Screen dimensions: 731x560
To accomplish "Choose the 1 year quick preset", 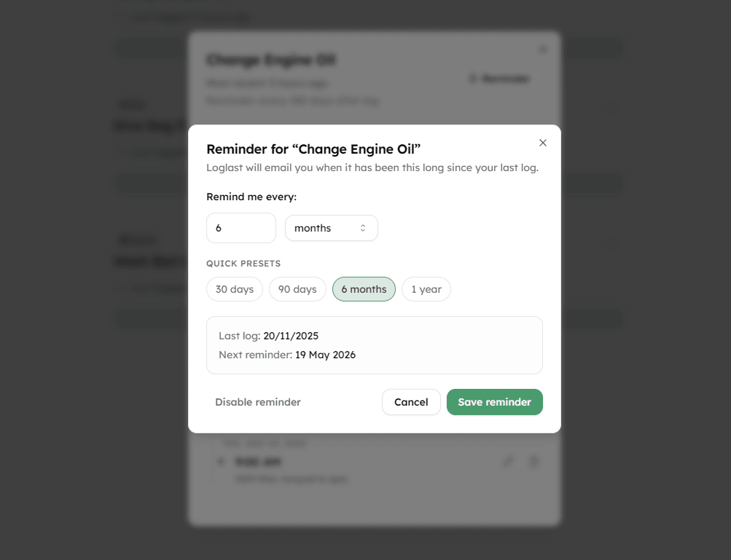I will [x=426, y=289].
